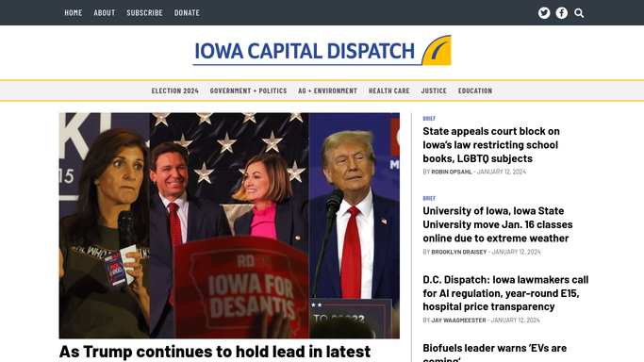Image resolution: width=644 pixels, height=362 pixels.
Task: Open the Donate navigation link
Action: coord(187,12)
